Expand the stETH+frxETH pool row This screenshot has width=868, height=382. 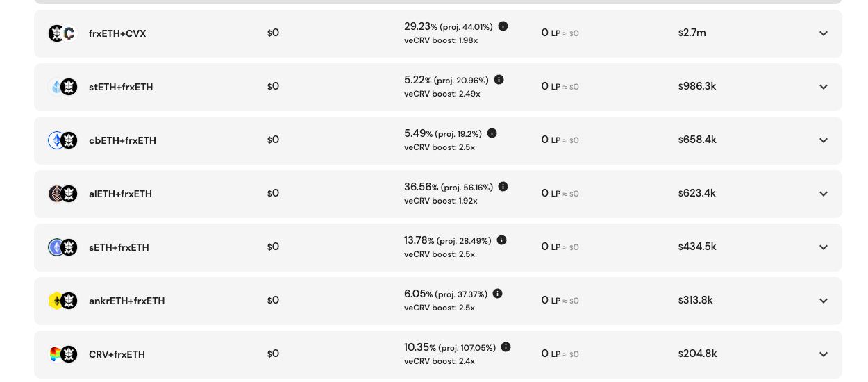(x=824, y=87)
